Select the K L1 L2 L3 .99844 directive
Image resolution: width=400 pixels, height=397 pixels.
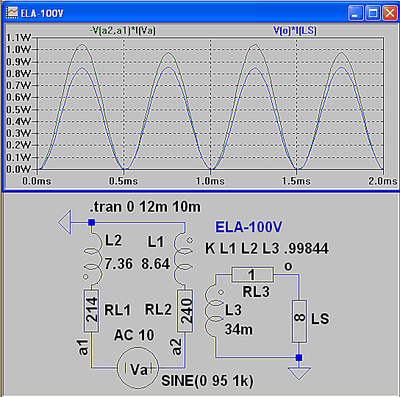click(267, 249)
